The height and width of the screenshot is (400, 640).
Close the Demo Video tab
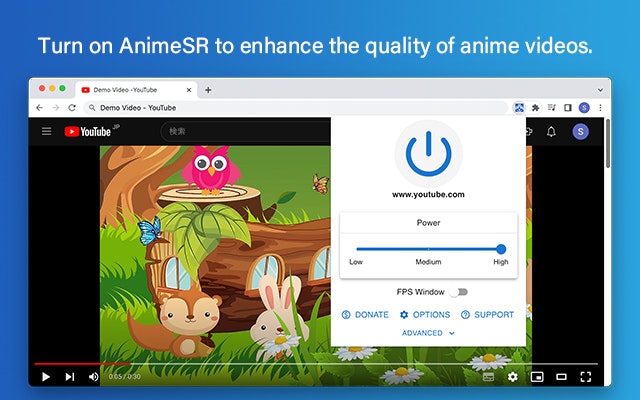click(189, 90)
